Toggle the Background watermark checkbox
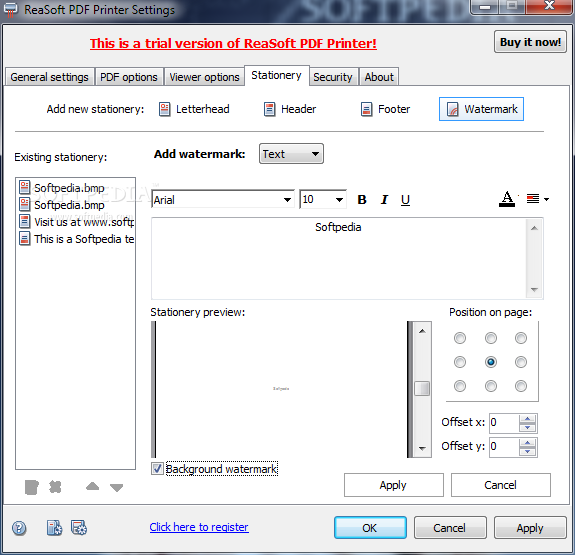This screenshot has width=575, height=555. (x=157, y=468)
